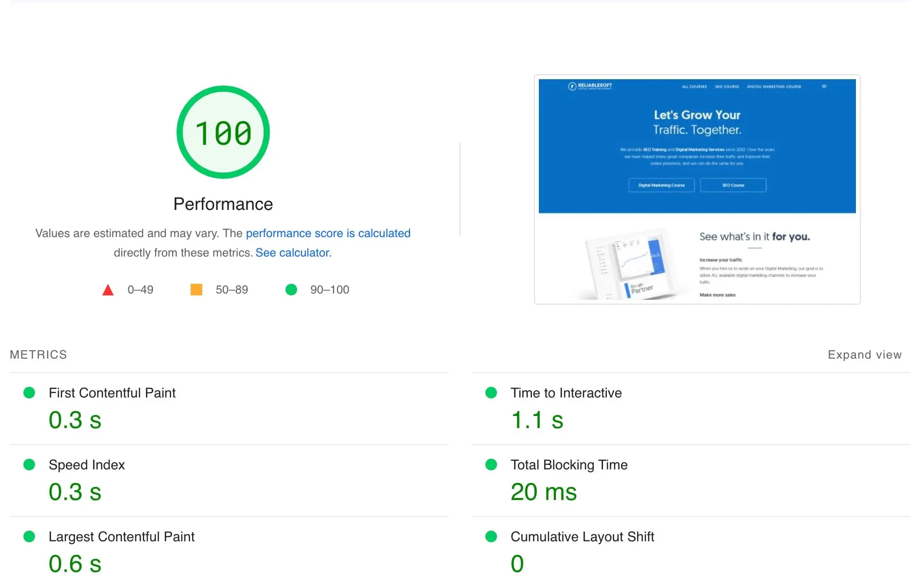Click the green dot beside Time to Interactive
This screenshot has height=586, width=924.
[491, 393]
